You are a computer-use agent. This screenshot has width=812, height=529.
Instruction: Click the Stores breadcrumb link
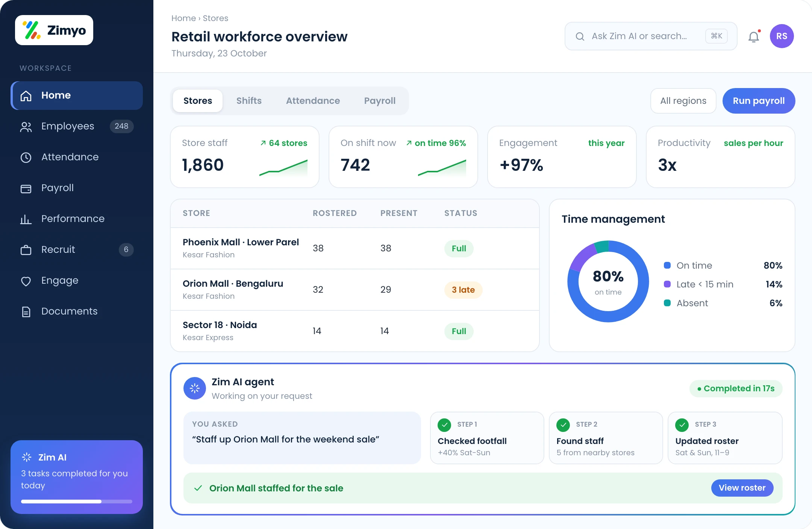[x=215, y=18]
